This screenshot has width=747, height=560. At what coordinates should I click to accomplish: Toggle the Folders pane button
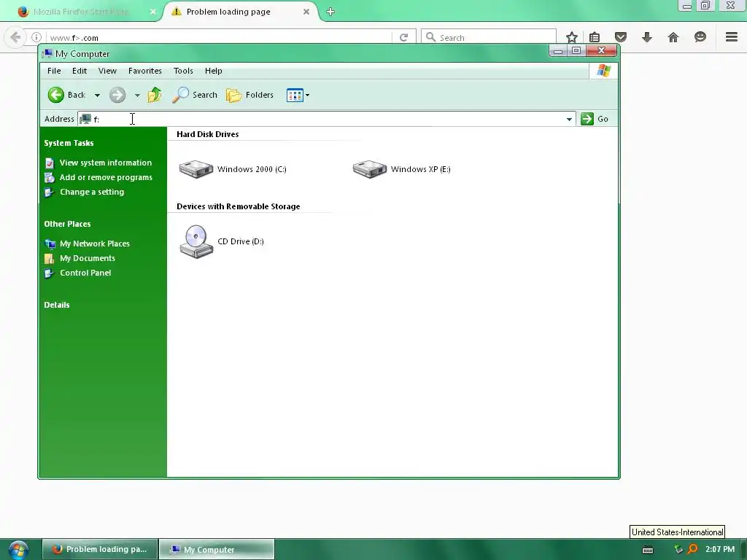point(249,95)
